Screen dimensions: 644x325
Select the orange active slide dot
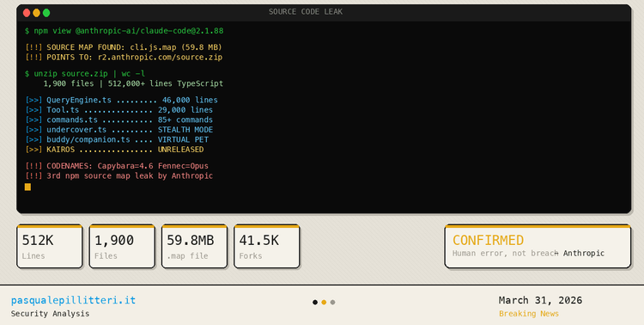(324, 303)
